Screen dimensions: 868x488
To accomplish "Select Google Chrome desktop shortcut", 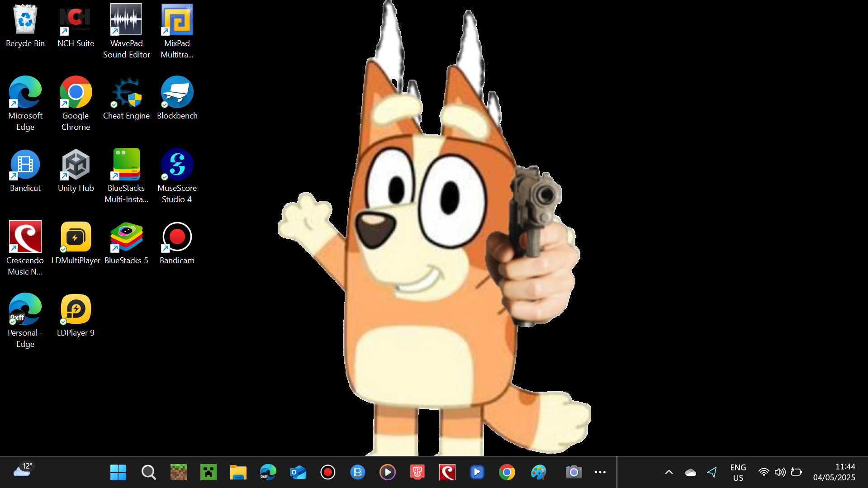I will (76, 104).
